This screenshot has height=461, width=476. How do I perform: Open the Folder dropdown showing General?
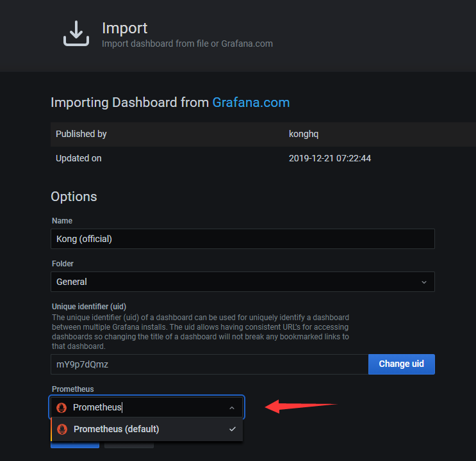pos(243,282)
